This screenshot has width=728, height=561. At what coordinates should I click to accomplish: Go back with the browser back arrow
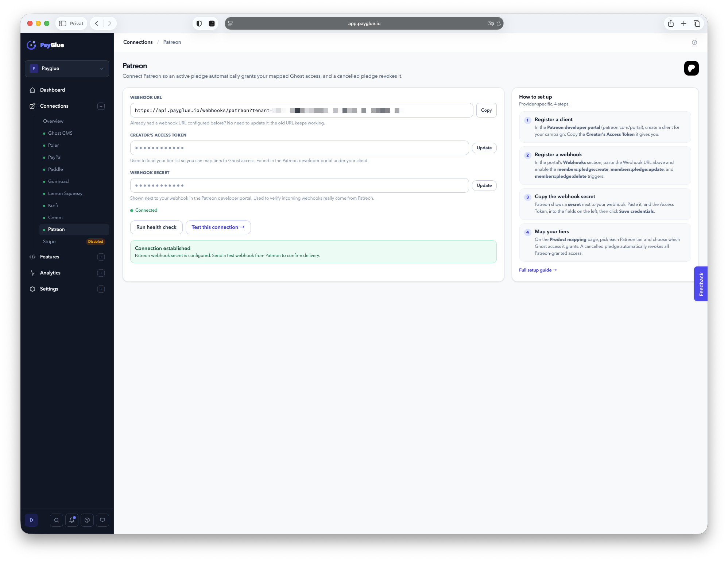tap(97, 23)
